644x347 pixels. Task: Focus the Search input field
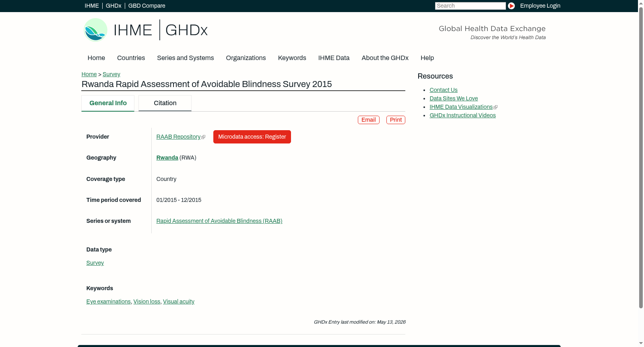pos(470,6)
